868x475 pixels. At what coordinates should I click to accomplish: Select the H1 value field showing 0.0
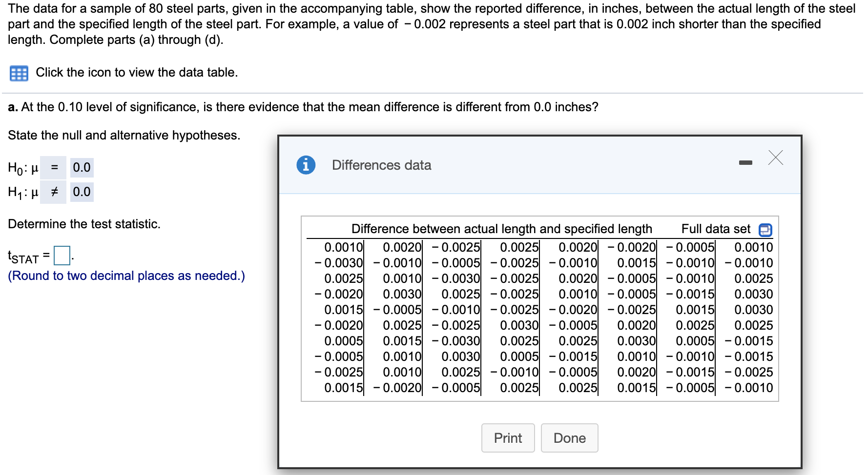tap(81, 192)
